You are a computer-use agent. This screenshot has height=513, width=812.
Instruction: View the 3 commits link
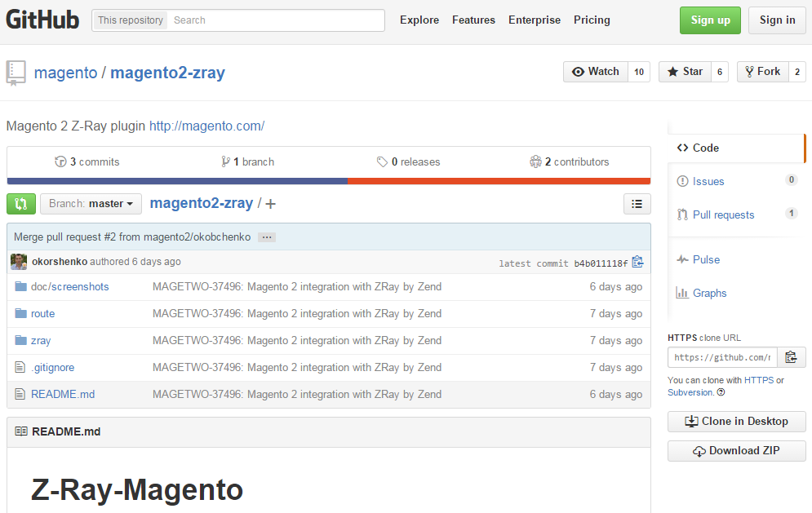coord(87,162)
